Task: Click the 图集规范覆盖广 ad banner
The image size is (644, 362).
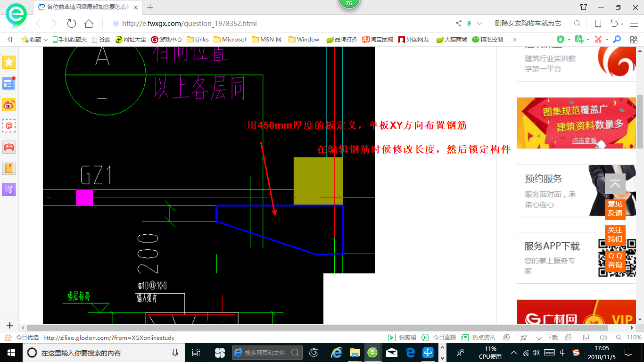Action: (x=576, y=123)
